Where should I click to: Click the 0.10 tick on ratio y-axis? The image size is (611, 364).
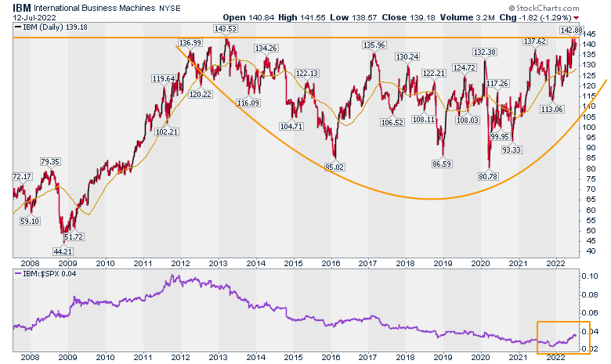[590, 276]
